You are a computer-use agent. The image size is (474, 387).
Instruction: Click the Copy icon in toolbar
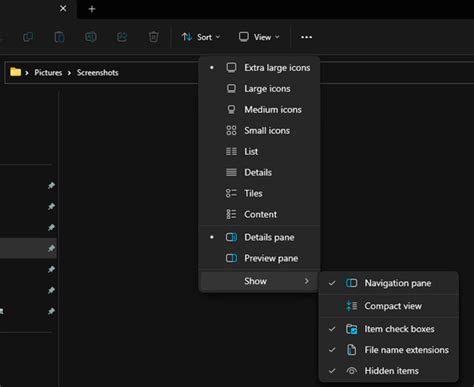click(28, 37)
